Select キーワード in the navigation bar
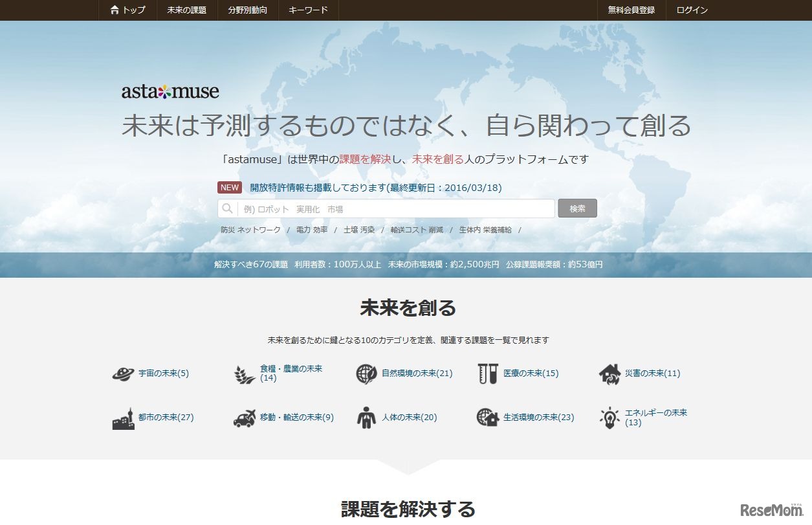The width and height of the screenshot is (812, 525). [x=308, y=10]
